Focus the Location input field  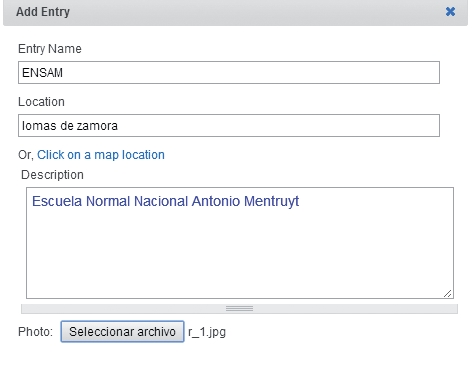229,126
